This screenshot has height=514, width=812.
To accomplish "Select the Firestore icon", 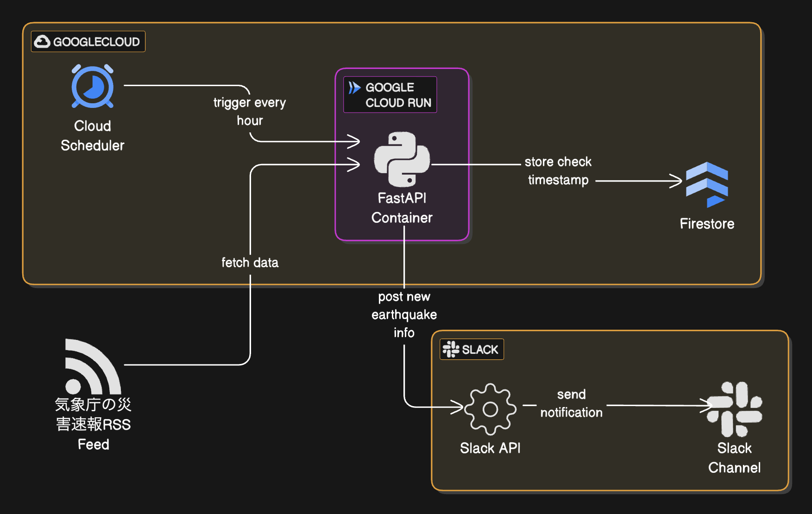I will pyautogui.click(x=706, y=185).
